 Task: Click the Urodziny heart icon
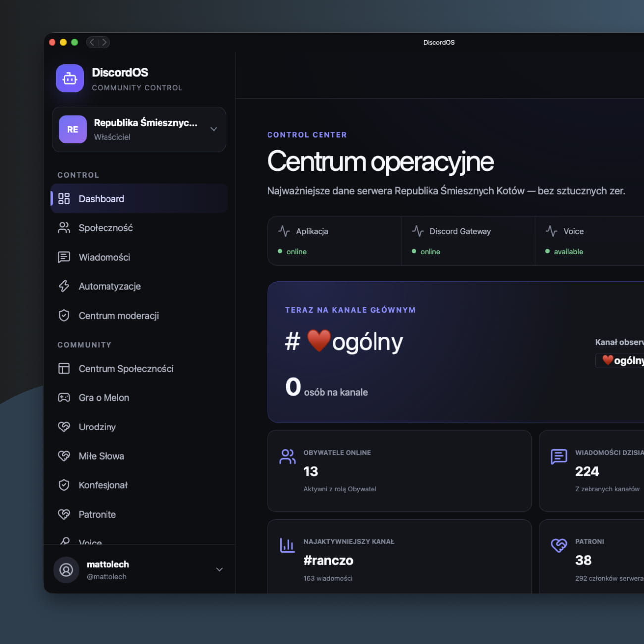click(x=64, y=427)
